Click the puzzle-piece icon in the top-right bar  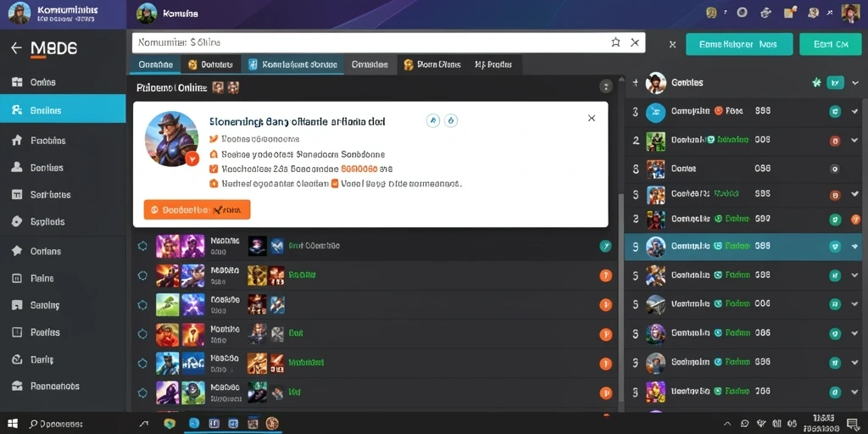point(765,12)
